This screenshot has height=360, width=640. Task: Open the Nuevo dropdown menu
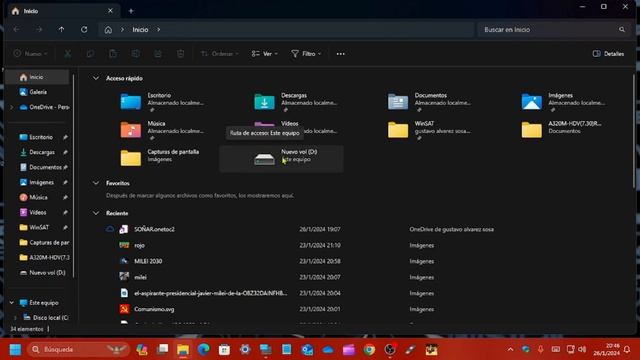(x=31, y=53)
